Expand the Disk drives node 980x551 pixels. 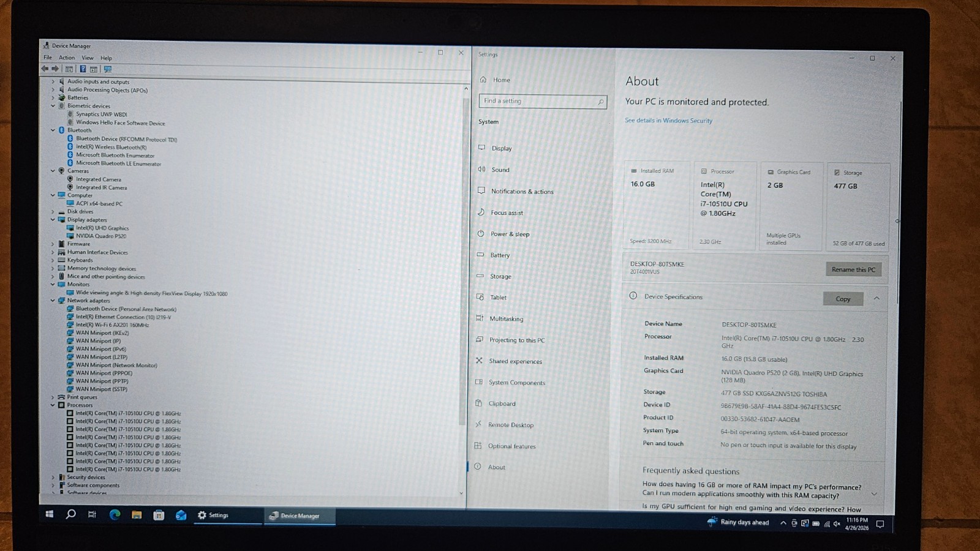tap(53, 211)
